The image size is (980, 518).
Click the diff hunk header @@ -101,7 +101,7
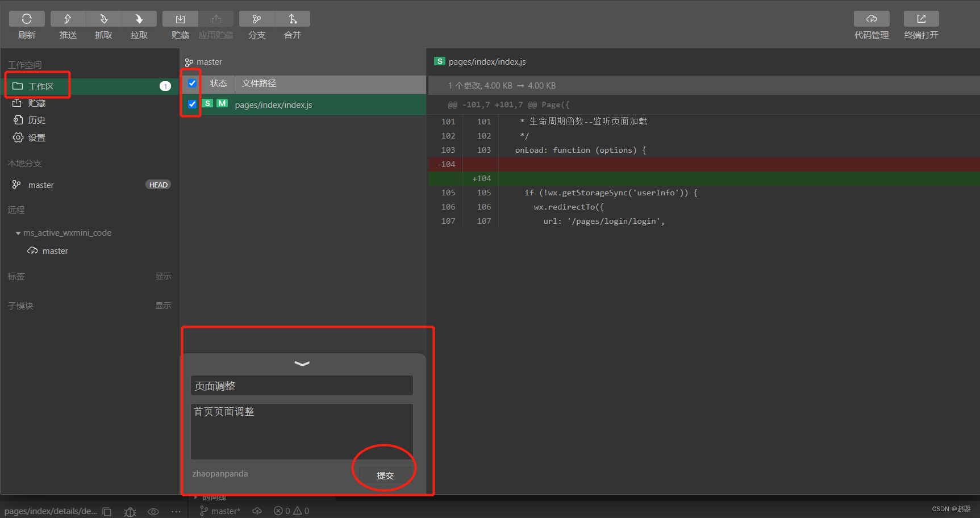[508, 105]
